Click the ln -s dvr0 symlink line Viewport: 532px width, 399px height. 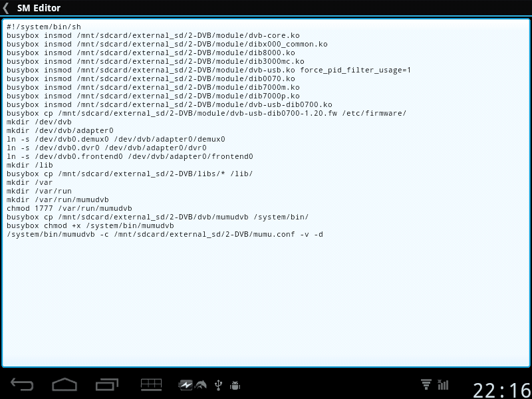(106, 148)
